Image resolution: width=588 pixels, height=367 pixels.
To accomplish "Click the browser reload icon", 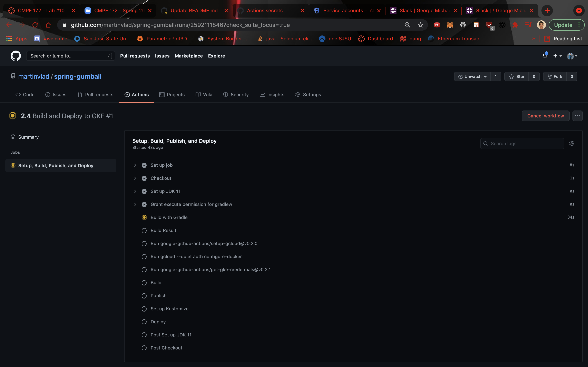I will 35,25.
